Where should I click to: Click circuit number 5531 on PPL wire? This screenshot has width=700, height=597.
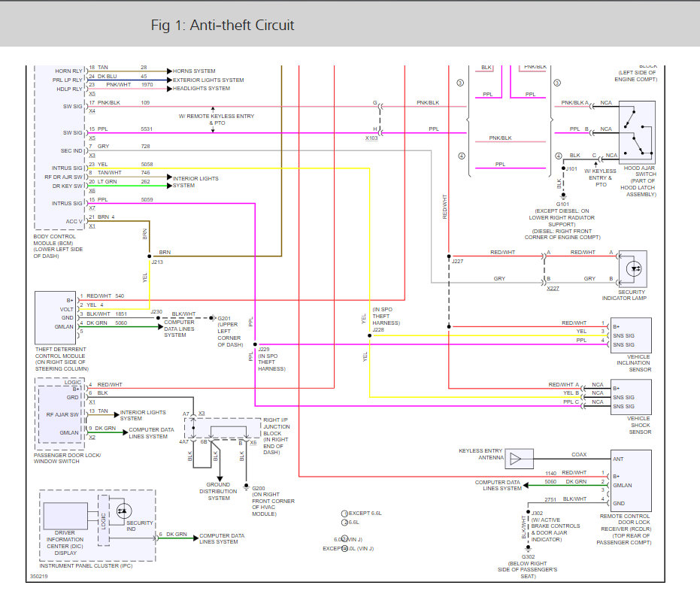[x=147, y=129]
